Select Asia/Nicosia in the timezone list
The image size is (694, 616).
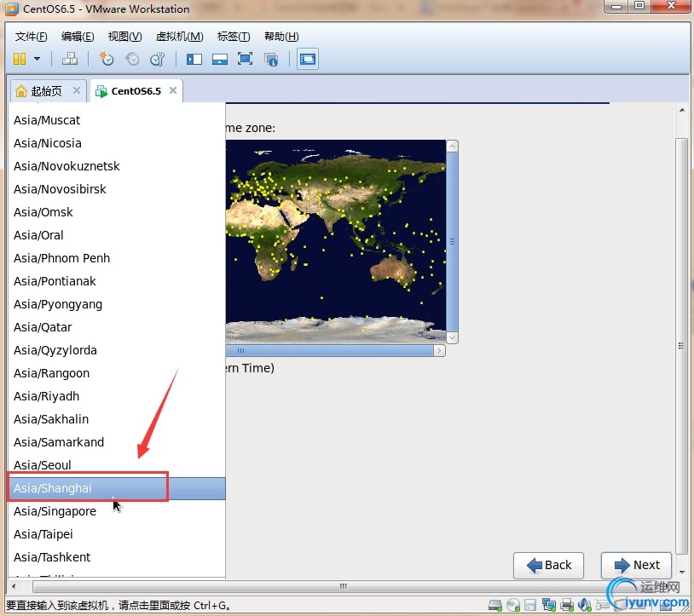[117, 143]
